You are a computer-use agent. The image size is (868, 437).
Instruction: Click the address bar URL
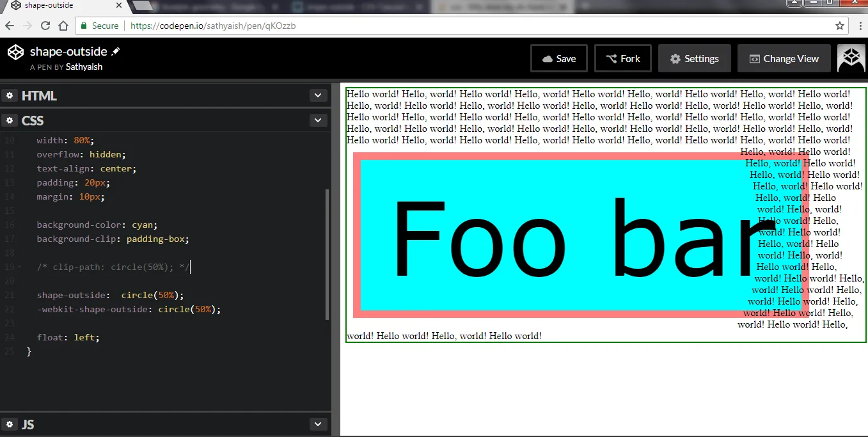point(213,26)
